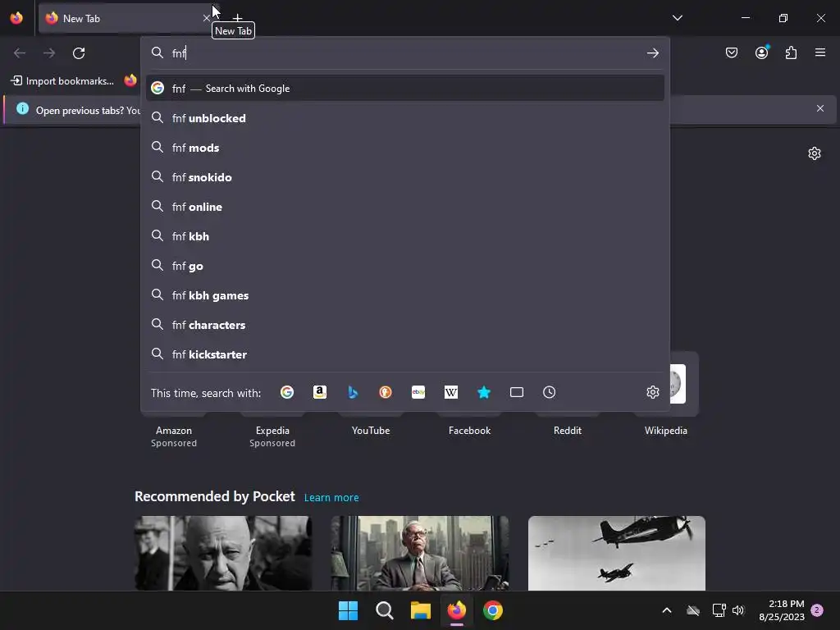The width and height of the screenshot is (840, 630).
Task: Click in the address bar text field
Action: [x=404, y=53]
